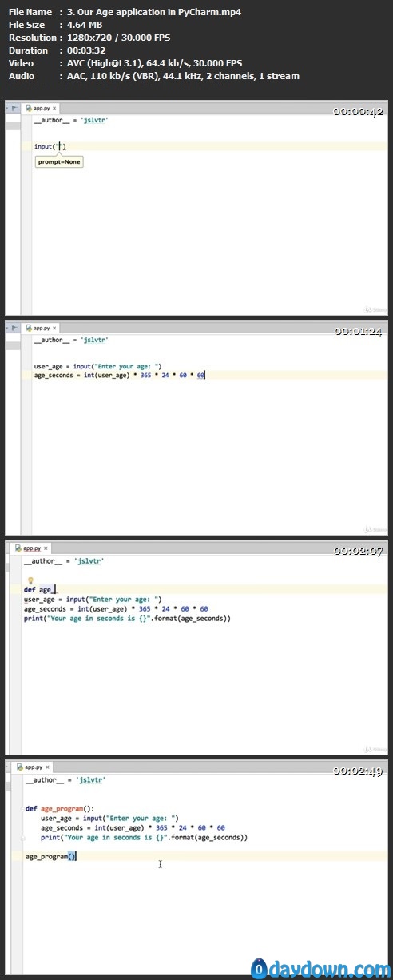Click the 00:01:24 timestamp marker
393x980 pixels.
coord(359,331)
